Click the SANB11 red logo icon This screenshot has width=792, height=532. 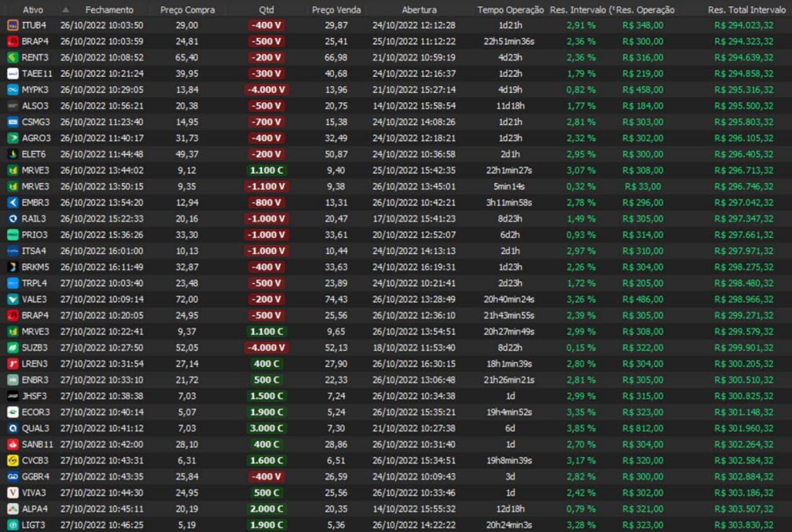click(13, 444)
